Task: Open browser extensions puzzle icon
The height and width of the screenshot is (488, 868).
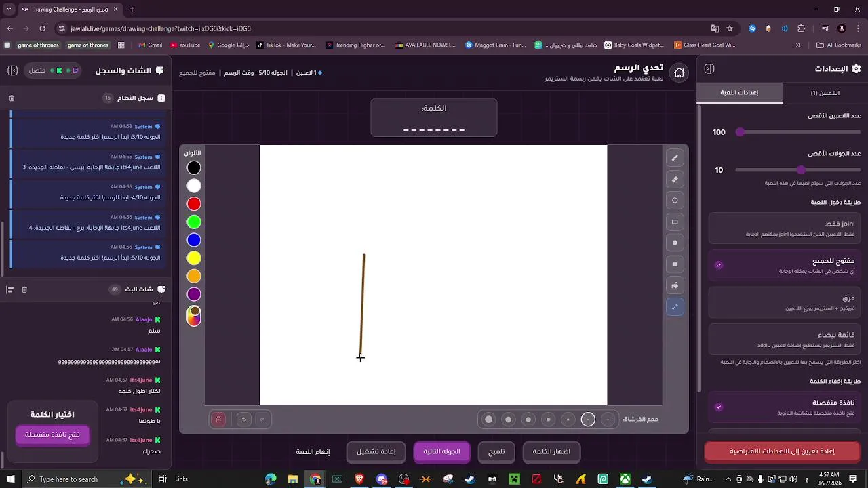Action: (x=802, y=28)
